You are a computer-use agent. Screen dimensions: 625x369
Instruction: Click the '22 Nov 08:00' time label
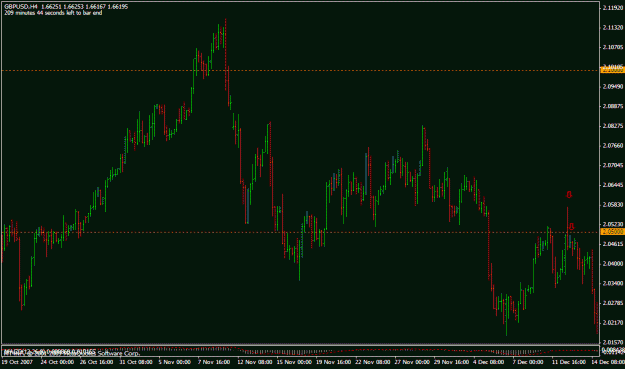pos(373,362)
